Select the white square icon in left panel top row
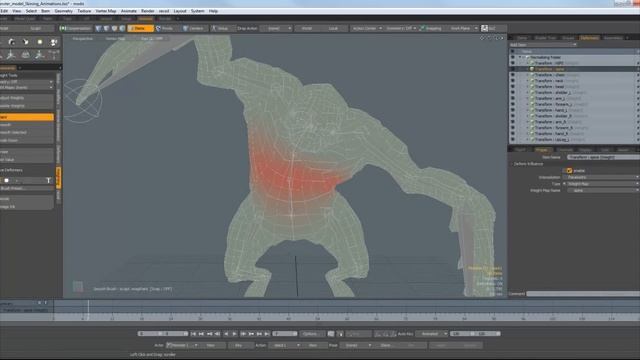640x360 pixels. (40, 42)
